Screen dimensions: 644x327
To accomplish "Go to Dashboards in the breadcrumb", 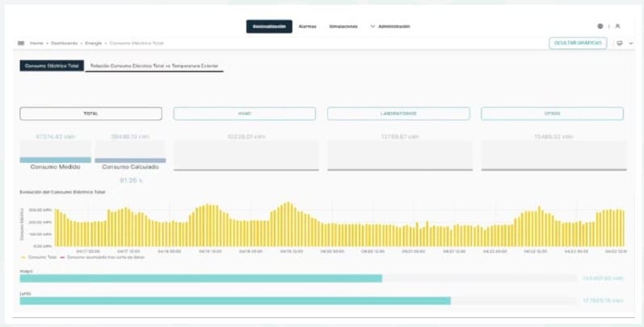I will pos(63,43).
